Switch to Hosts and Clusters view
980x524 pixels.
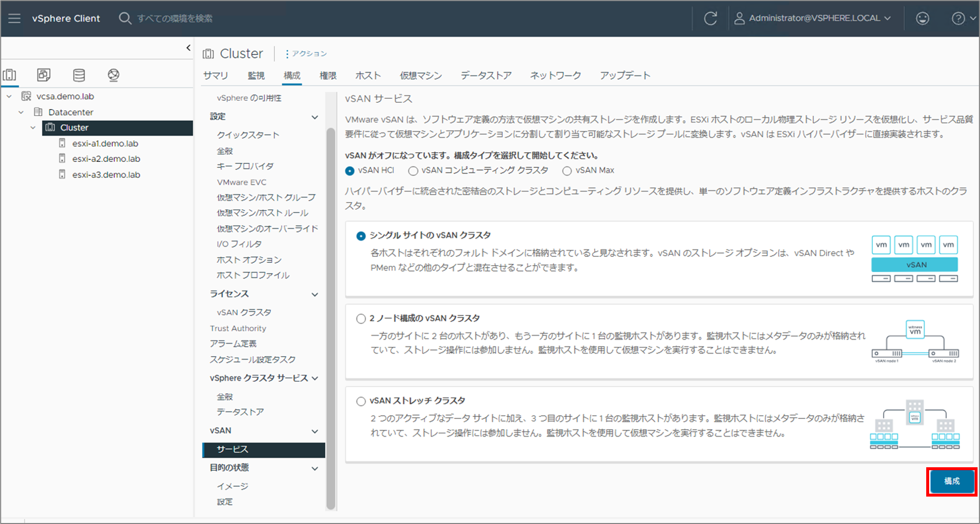[9, 75]
